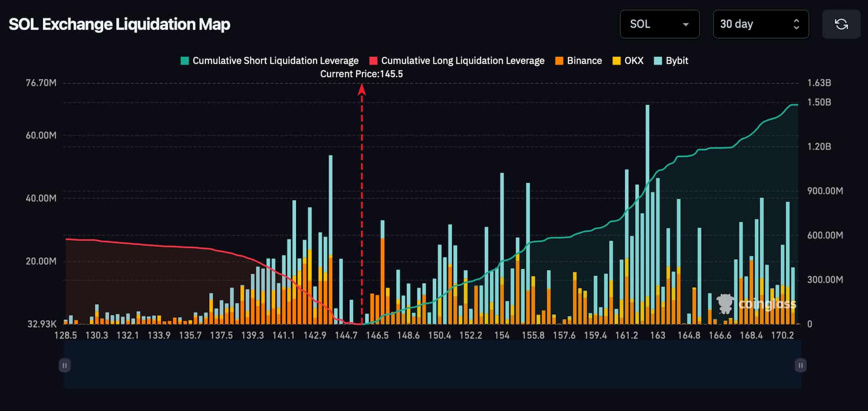Hide the Binance series via legend
This screenshot has height=411, width=868.
coord(578,61)
